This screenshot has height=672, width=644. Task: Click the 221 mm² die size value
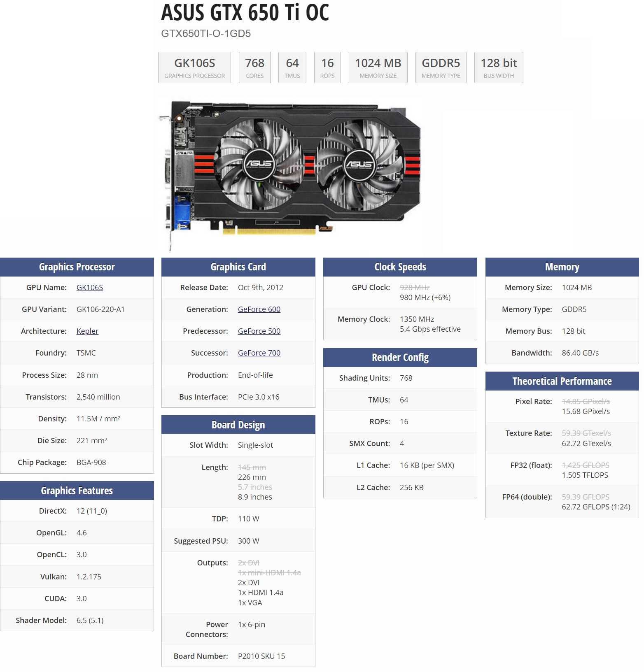(x=92, y=440)
